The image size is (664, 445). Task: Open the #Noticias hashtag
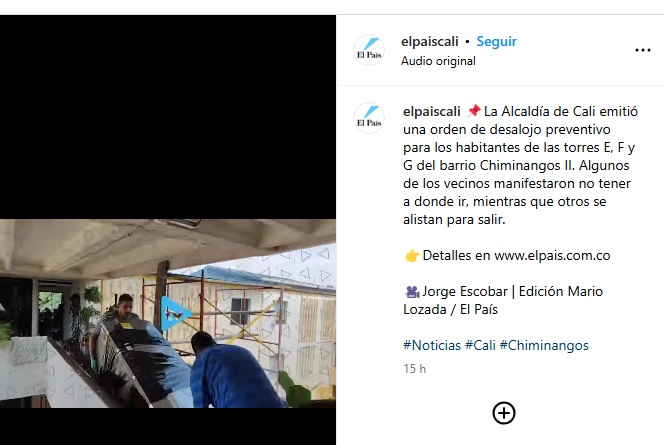click(x=432, y=345)
